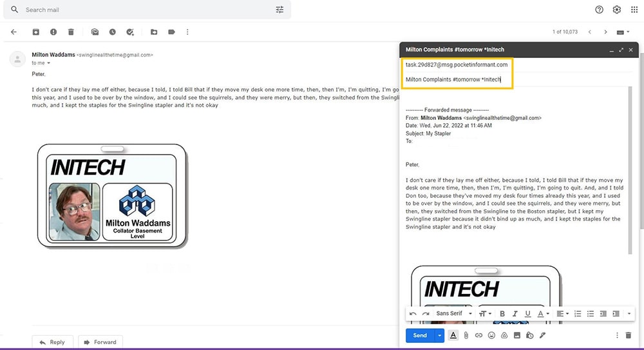
Task: Insert a photo in the message
Action: coord(516,335)
